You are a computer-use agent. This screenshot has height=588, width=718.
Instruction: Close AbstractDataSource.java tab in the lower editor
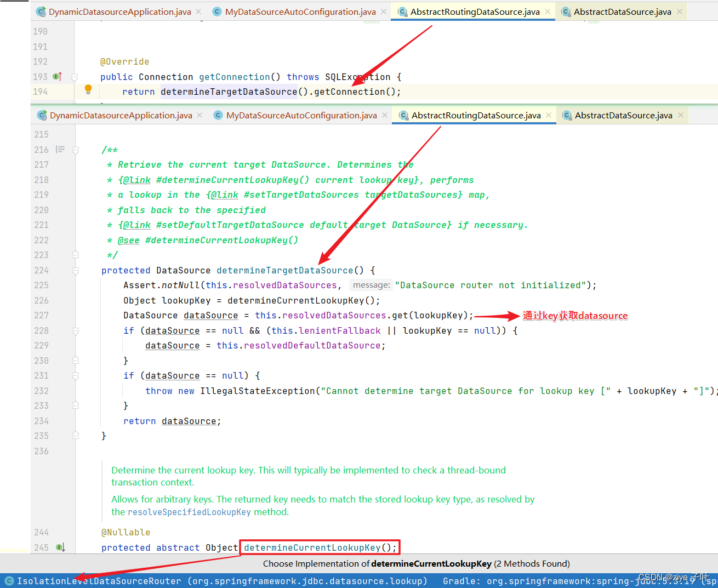[x=681, y=115]
